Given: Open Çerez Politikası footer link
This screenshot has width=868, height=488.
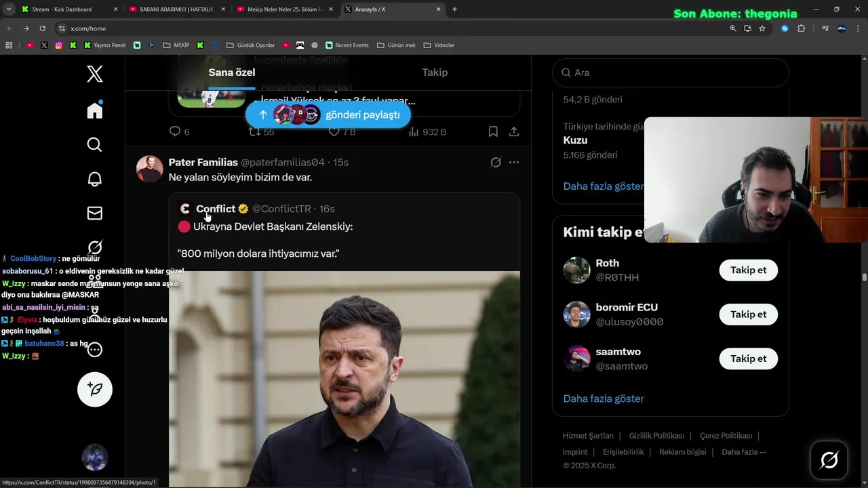Looking at the screenshot, I should [x=726, y=436].
